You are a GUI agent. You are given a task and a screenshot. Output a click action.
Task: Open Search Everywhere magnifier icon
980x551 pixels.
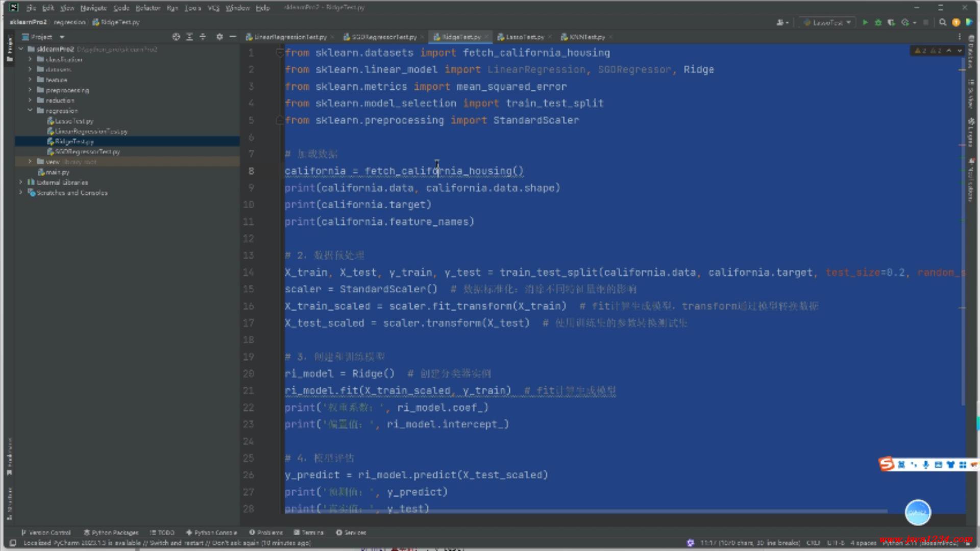click(943, 22)
